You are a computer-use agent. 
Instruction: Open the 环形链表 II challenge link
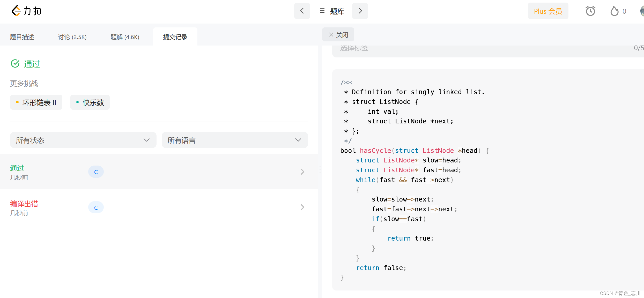pyautogui.click(x=36, y=102)
